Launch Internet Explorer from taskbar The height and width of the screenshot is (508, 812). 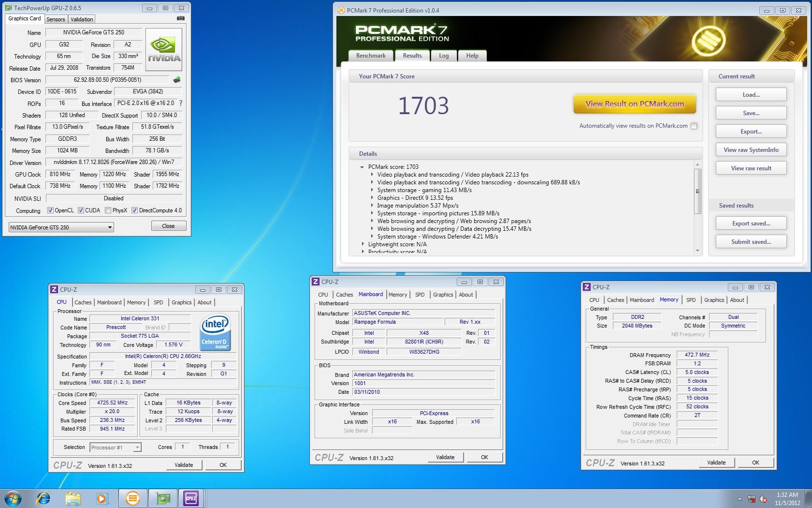click(x=43, y=498)
